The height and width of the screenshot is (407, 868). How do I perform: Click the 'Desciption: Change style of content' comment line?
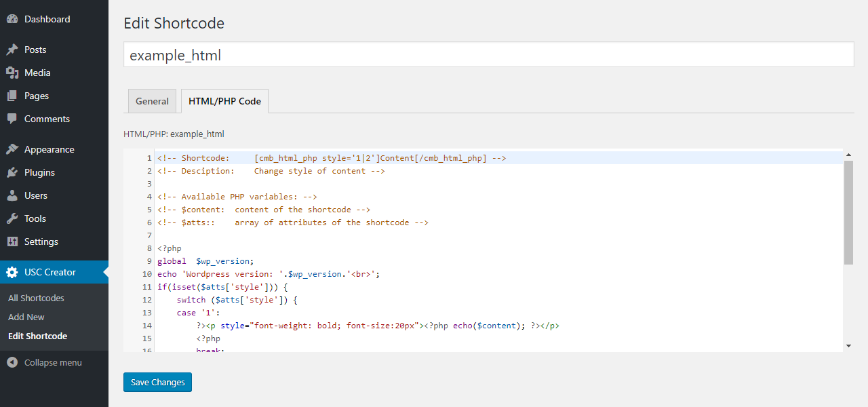[271, 171]
